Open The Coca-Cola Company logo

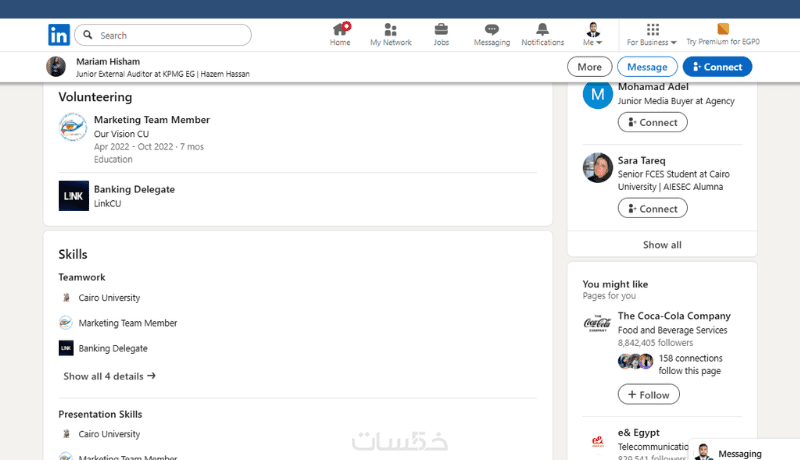pos(597,323)
